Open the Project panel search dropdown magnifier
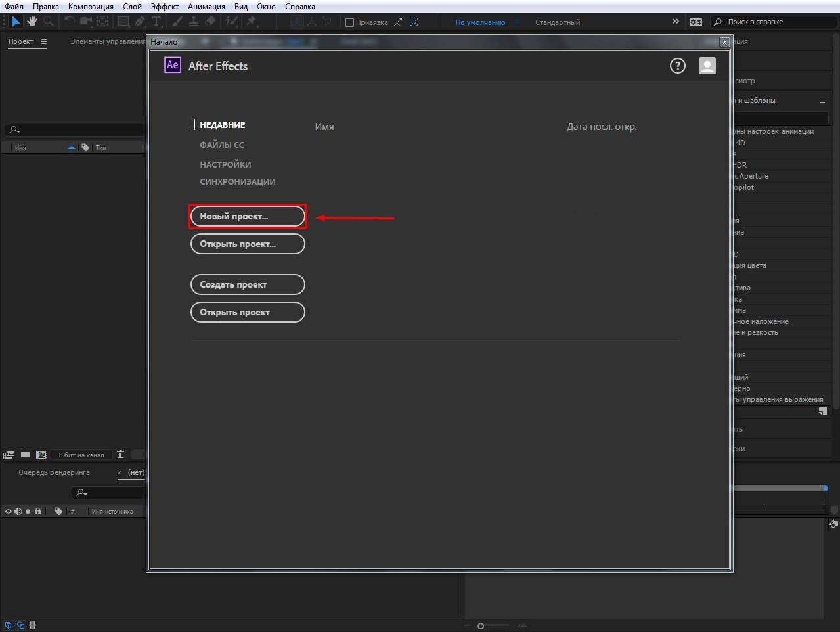 click(14, 130)
